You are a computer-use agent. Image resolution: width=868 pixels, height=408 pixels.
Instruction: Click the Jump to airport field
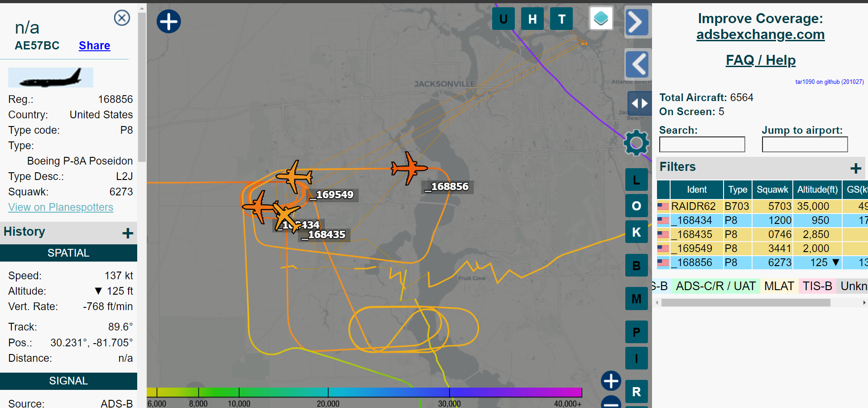805,145
